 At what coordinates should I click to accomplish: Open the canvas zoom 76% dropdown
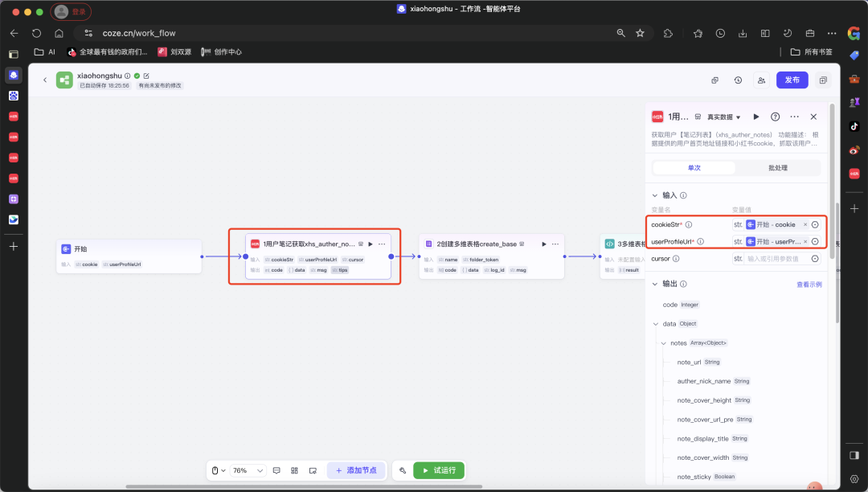(248, 471)
